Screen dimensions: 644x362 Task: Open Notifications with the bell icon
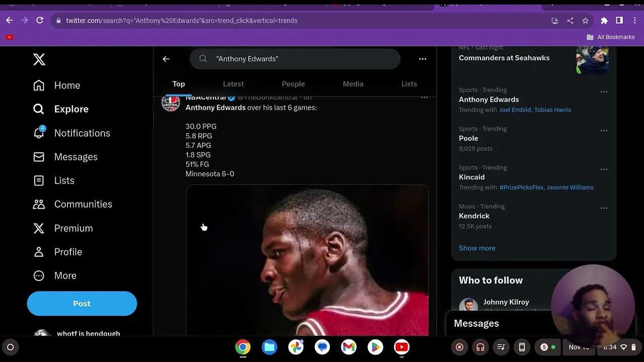click(71, 133)
